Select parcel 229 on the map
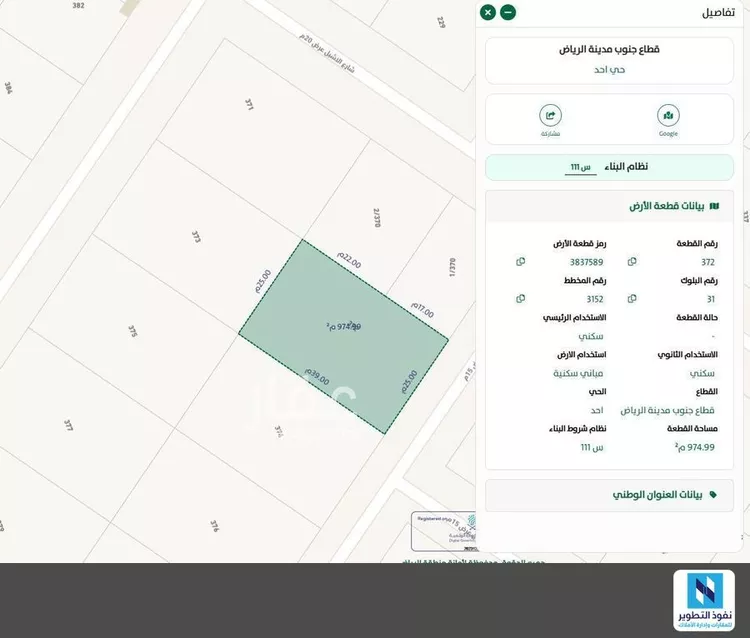The height and width of the screenshot is (638, 750). tap(441, 22)
